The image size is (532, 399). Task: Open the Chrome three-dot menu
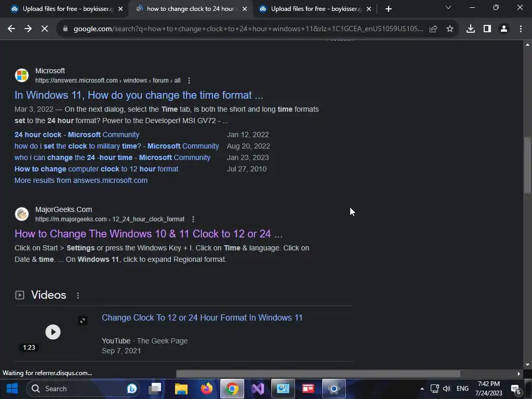click(x=521, y=29)
